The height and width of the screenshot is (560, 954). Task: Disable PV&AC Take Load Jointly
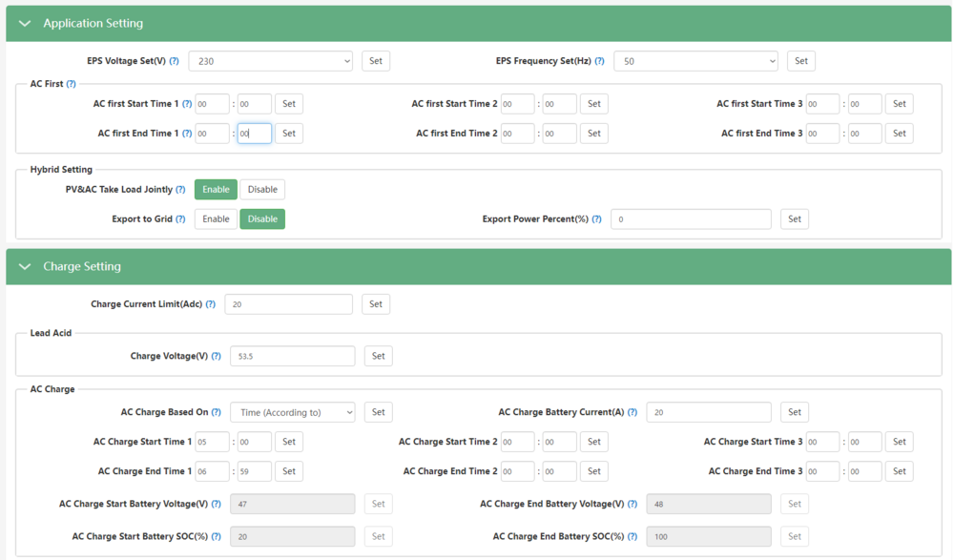(x=262, y=190)
